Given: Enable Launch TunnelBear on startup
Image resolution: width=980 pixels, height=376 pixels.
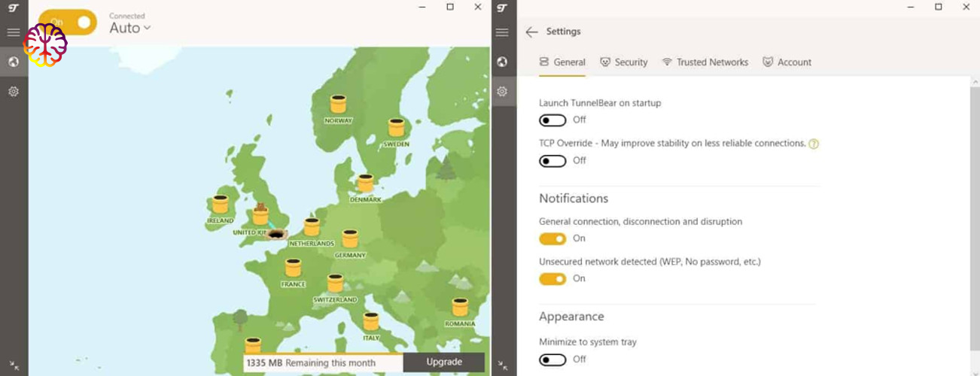Looking at the screenshot, I should (552, 120).
